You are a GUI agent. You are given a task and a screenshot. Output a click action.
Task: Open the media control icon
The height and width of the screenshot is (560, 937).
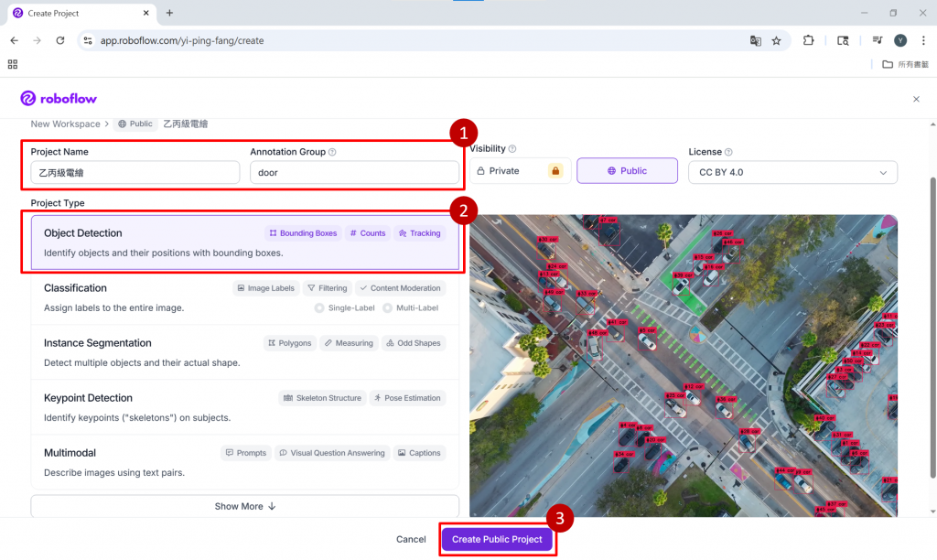pyautogui.click(x=878, y=40)
